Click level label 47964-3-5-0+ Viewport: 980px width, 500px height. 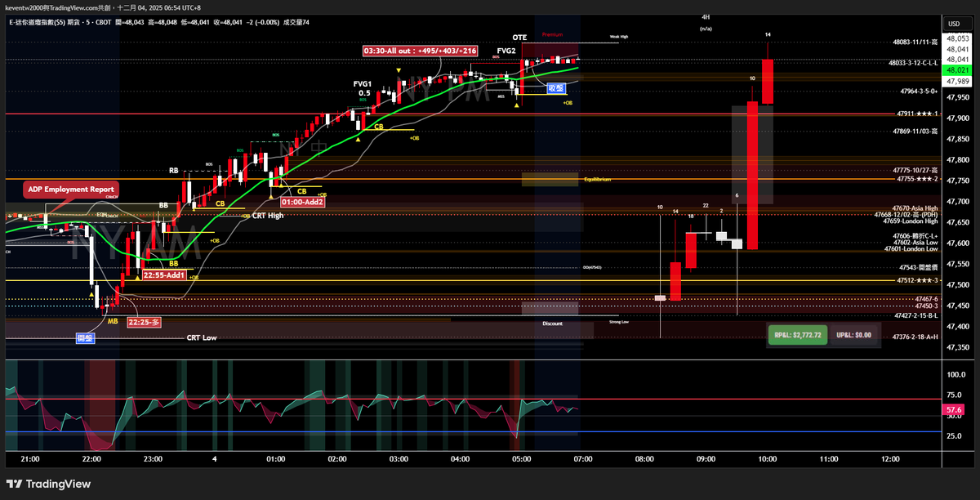[920, 92]
